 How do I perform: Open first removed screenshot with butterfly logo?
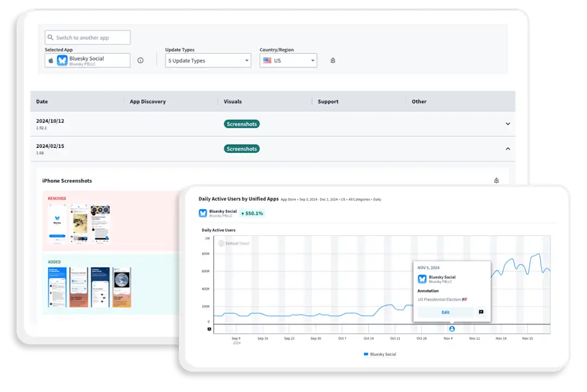tap(57, 224)
